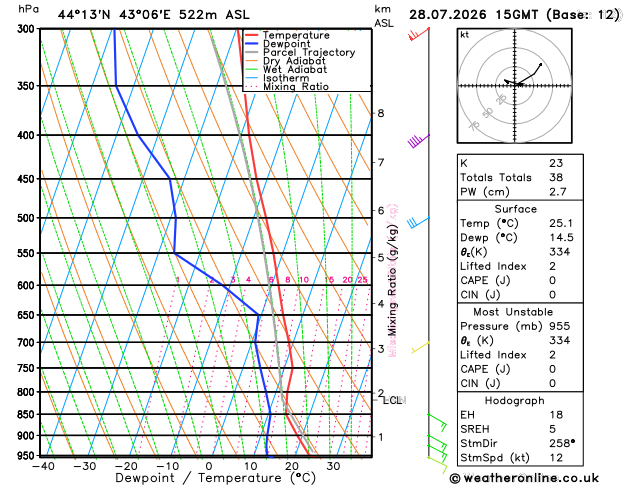Select the Isotherm legend entry
This screenshot has width=629, height=486.
(277, 78)
